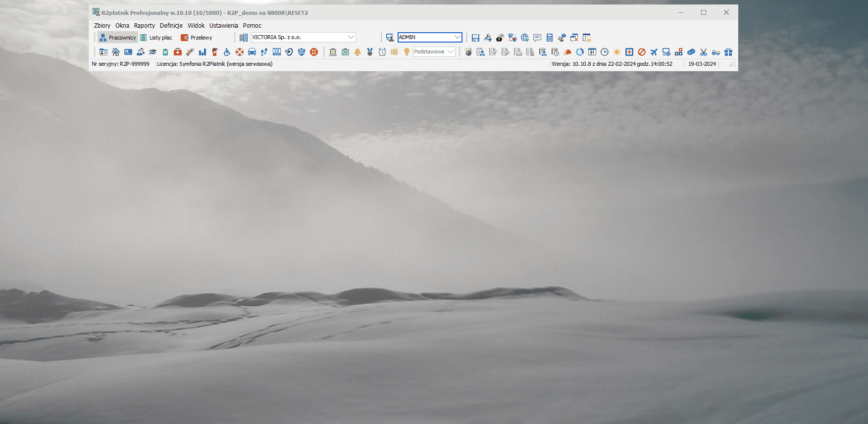Click the graduation cap education icon

pyautogui.click(x=153, y=52)
